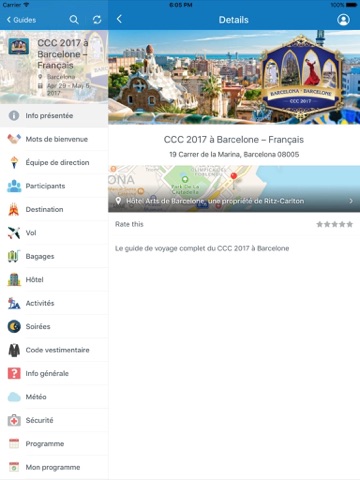Screen dimensions: 360x480
Task: Tap the Soirées moon icon
Action: click(14, 326)
